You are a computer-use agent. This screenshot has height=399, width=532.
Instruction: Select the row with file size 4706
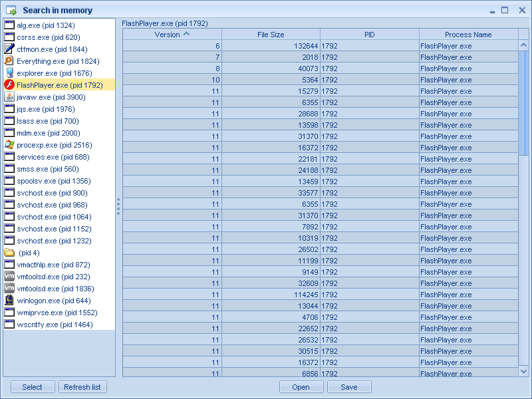pos(321,317)
